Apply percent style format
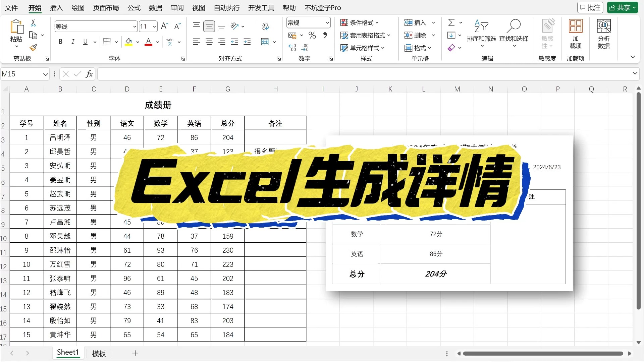 point(312,35)
